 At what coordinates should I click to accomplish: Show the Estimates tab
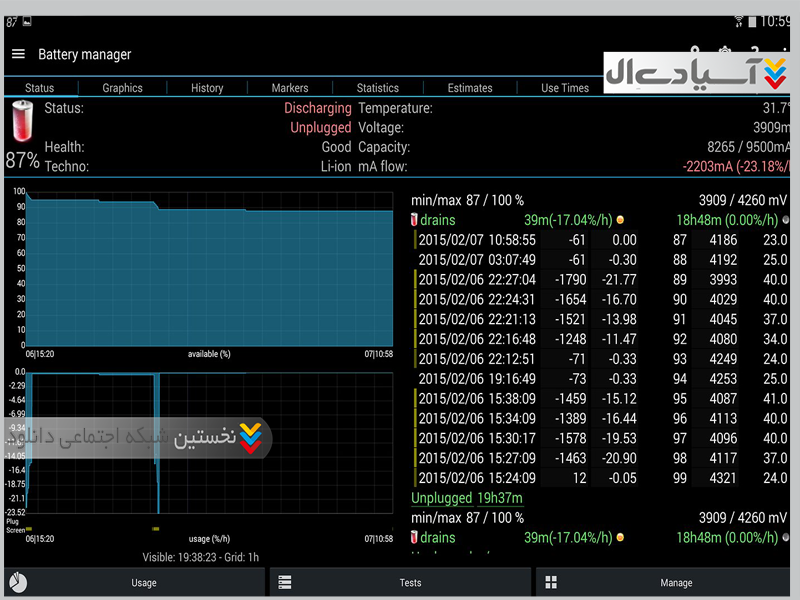[470, 88]
